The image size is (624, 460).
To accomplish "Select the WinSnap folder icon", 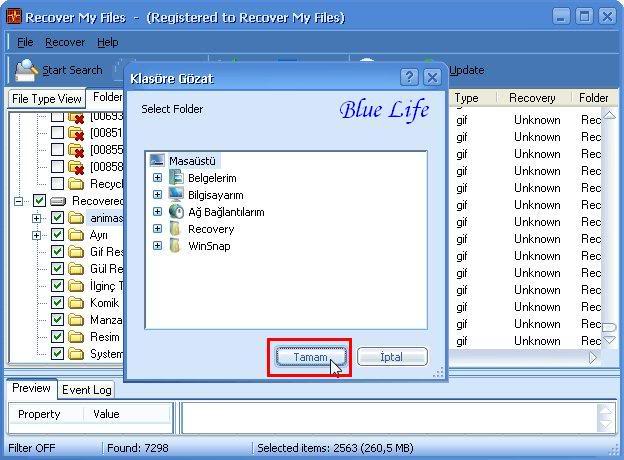I will pyautogui.click(x=175, y=246).
